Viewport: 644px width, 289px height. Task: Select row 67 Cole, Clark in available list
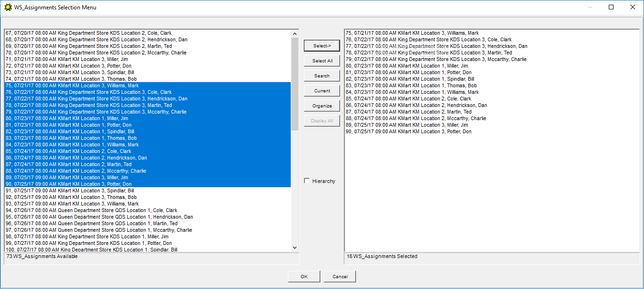click(x=147, y=33)
